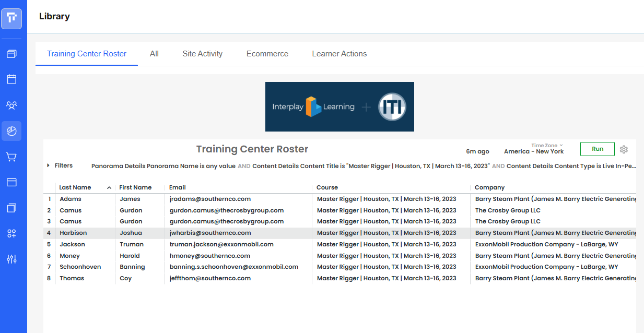Click Company cell in Harold Money row
The width and height of the screenshot is (644, 333).
[x=556, y=256]
